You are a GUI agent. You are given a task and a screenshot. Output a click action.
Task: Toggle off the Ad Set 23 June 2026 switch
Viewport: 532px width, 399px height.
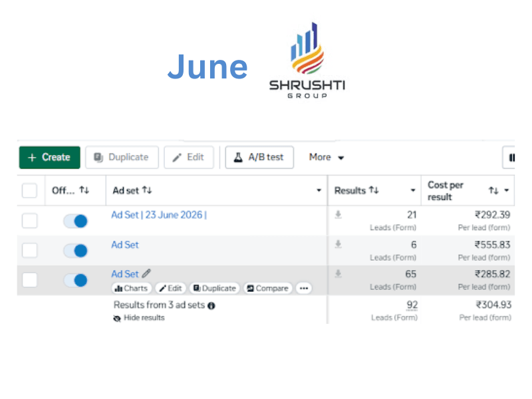click(76, 221)
